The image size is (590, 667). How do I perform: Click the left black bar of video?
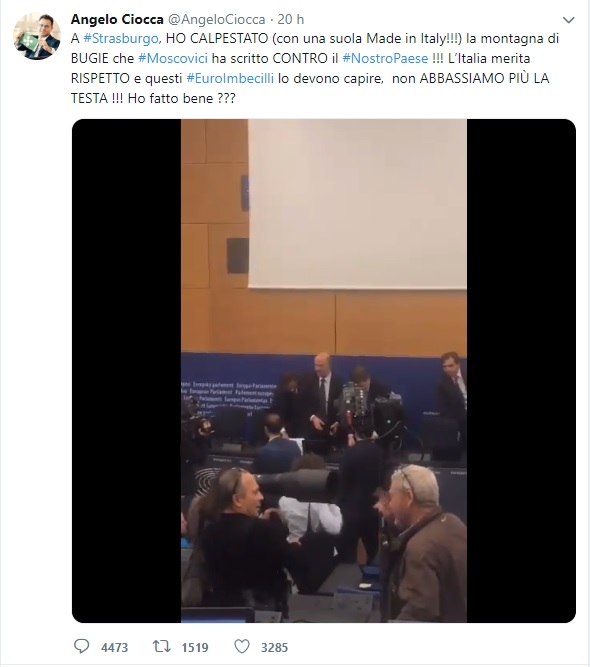click(126, 371)
